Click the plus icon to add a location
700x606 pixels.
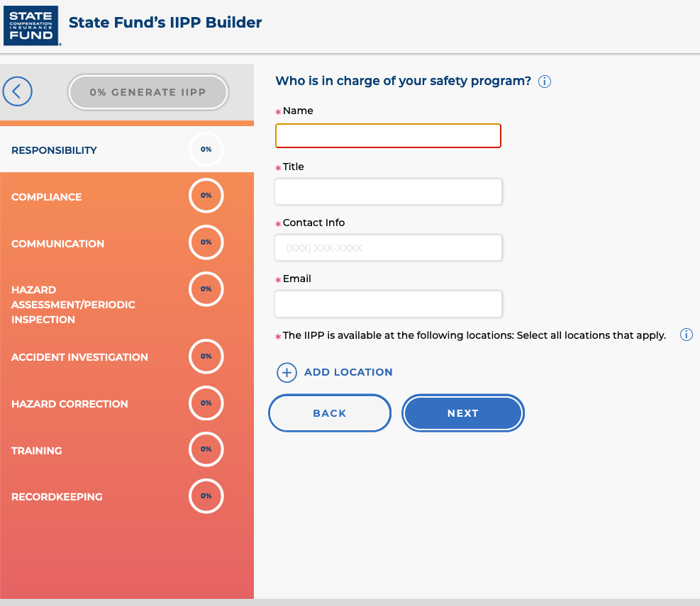[x=287, y=372]
